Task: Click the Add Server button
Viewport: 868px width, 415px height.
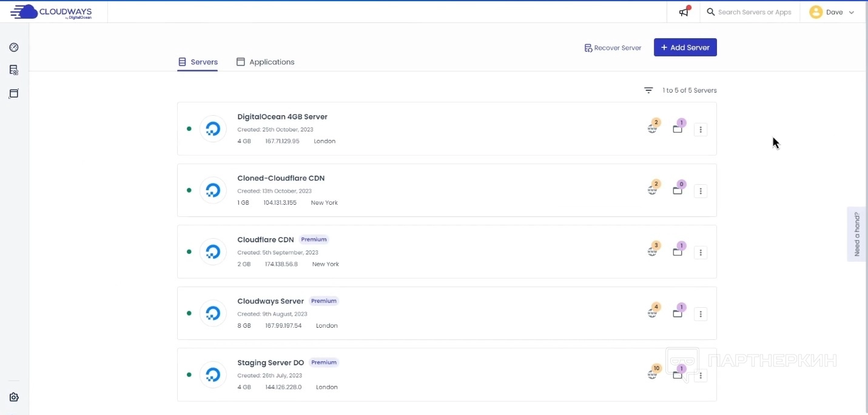Action: click(685, 47)
